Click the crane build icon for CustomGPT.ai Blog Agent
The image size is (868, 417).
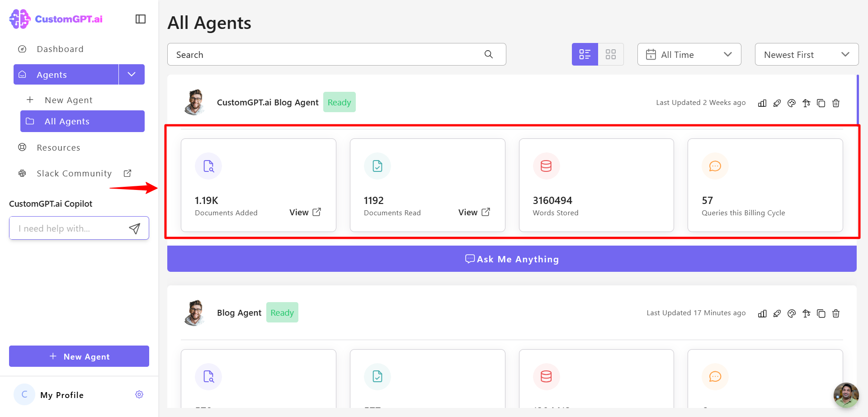click(807, 103)
